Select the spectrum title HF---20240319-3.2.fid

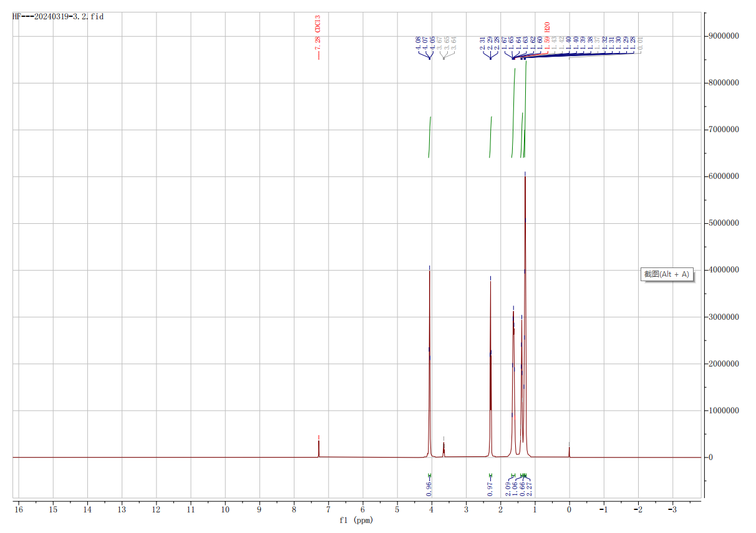tap(58, 17)
